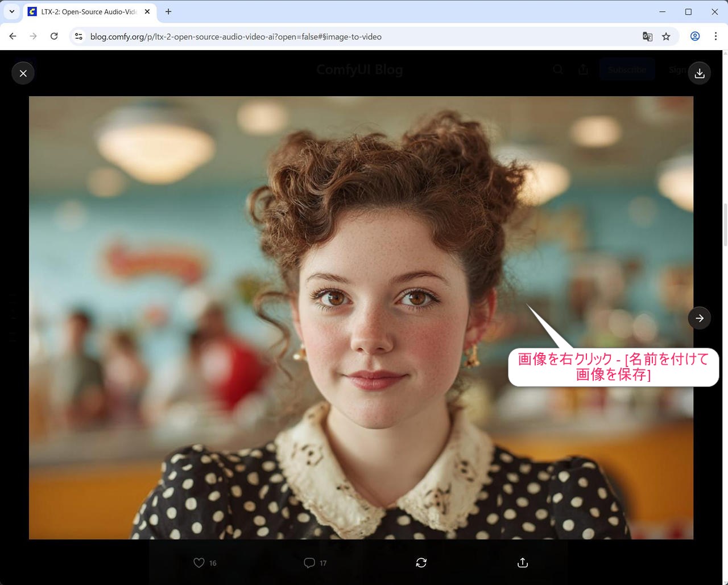Go to the next image arrow
This screenshot has width=728, height=585.
pyautogui.click(x=700, y=318)
